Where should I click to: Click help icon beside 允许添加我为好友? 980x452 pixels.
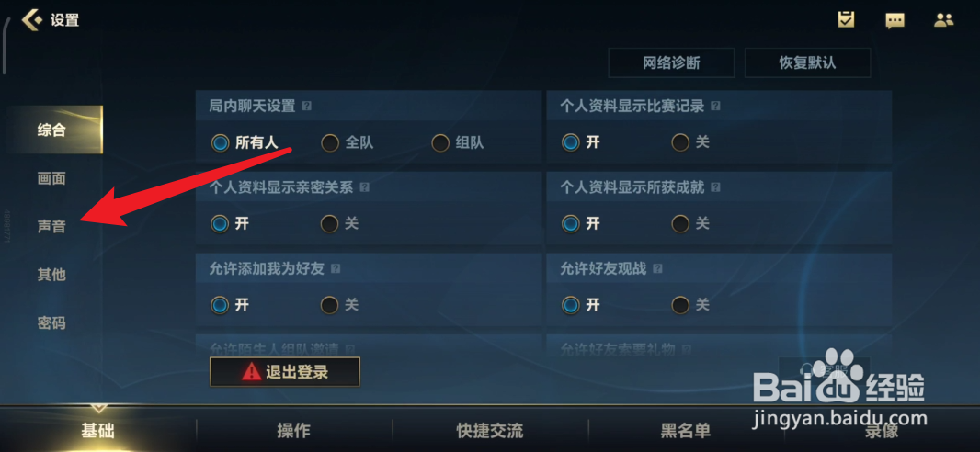[x=336, y=268]
